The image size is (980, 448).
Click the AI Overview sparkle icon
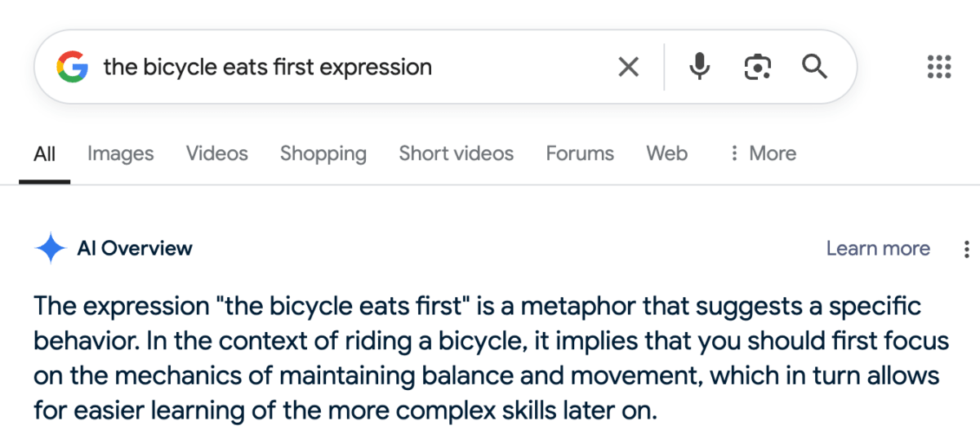pos(51,248)
